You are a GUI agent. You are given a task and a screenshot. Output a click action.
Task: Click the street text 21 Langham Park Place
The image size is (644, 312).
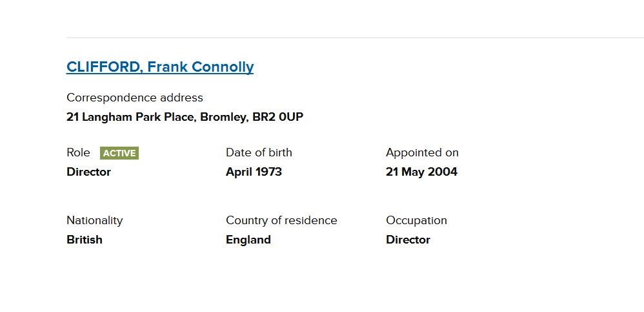pos(130,117)
